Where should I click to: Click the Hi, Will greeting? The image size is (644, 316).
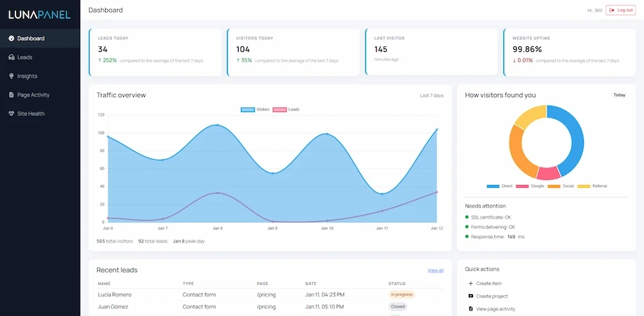point(595,11)
